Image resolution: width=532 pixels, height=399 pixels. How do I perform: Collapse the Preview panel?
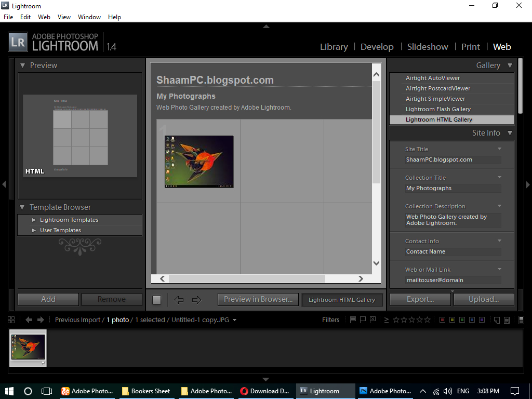point(22,65)
